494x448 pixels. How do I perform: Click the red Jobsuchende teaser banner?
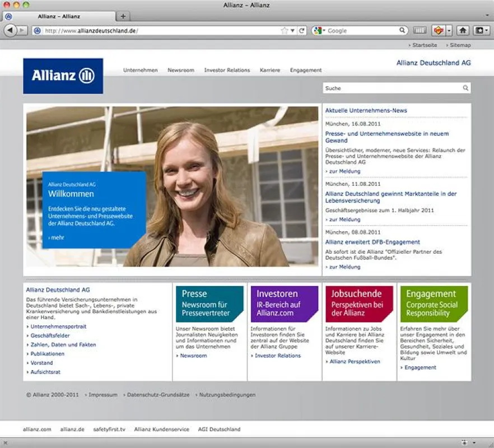click(359, 304)
